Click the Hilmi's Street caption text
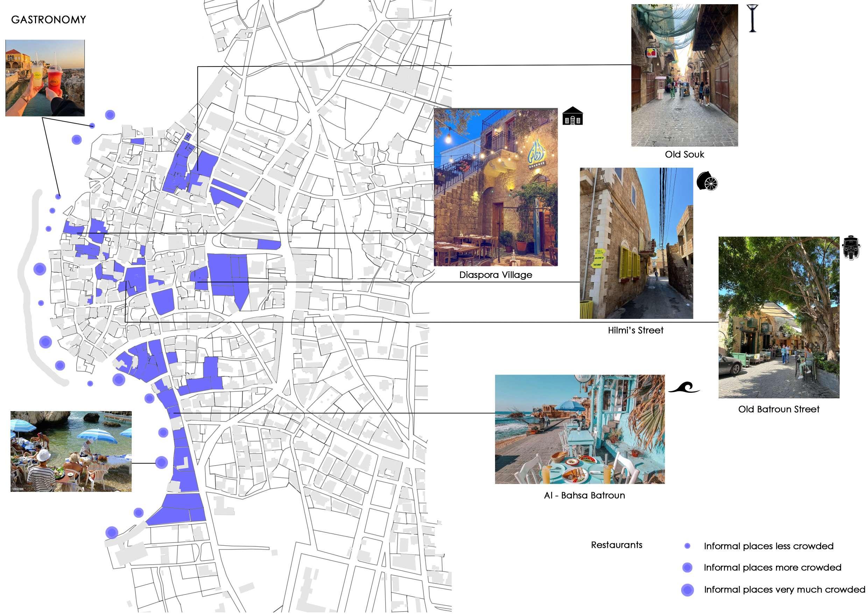The height and width of the screenshot is (614, 868). pos(635,330)
